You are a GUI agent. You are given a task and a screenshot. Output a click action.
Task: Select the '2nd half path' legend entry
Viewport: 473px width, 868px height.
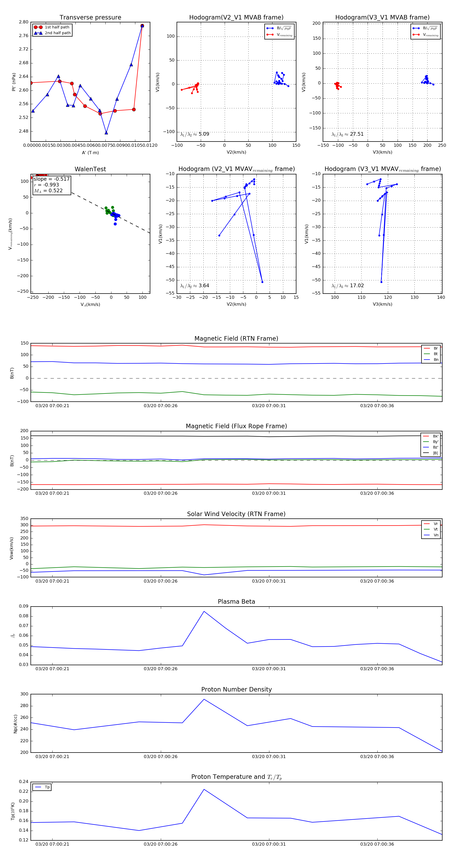(53, 33)
